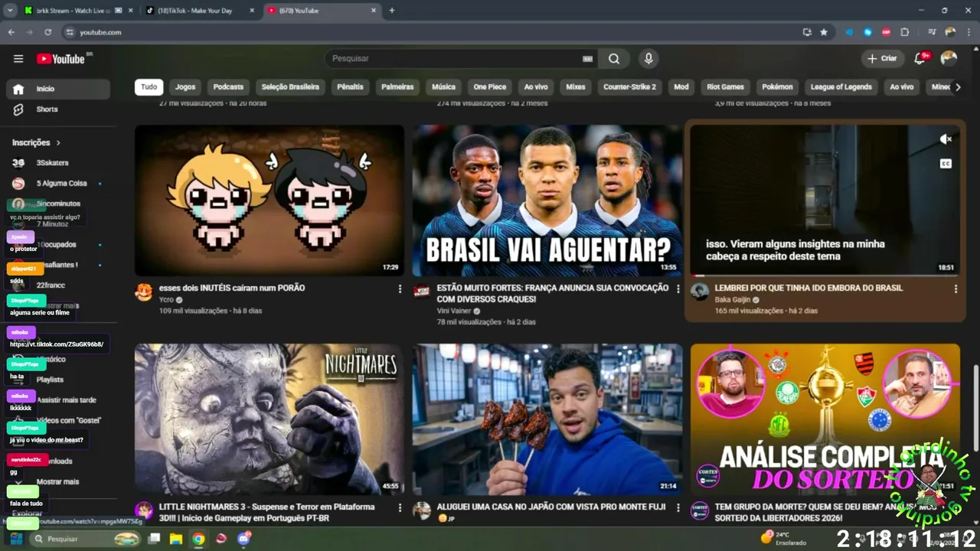Screen dimensions: 980x551
Task: Click the taskbar Pesquisar search box
Action: 86,539
